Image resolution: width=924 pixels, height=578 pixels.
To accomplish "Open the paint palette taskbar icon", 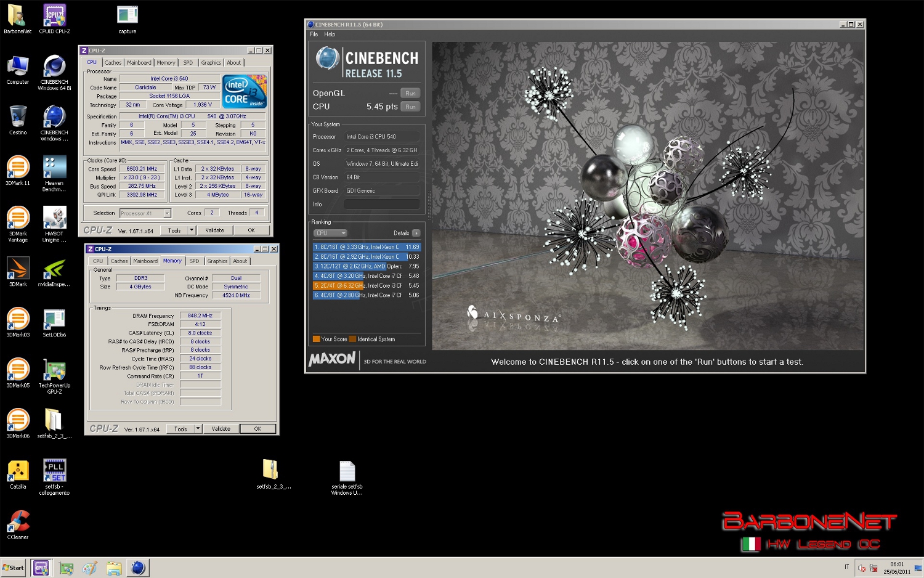I will click(x=90, y=568).
